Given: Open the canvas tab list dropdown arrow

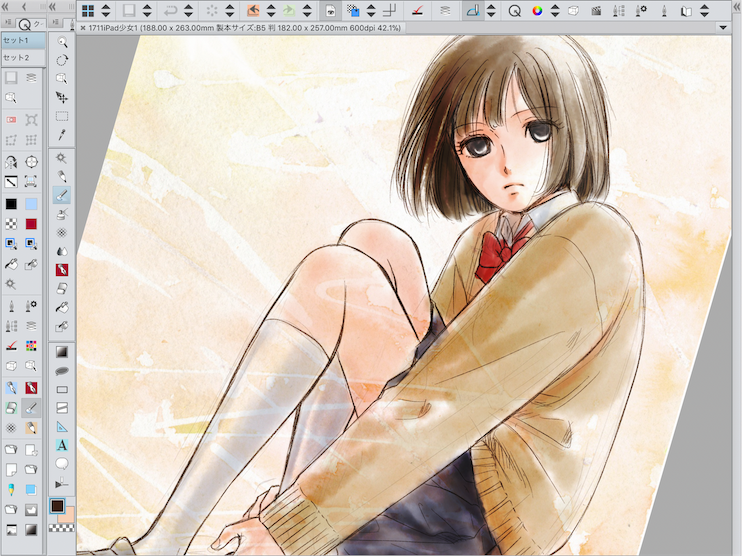Looking at the screenshot, I should coord(723,27).
